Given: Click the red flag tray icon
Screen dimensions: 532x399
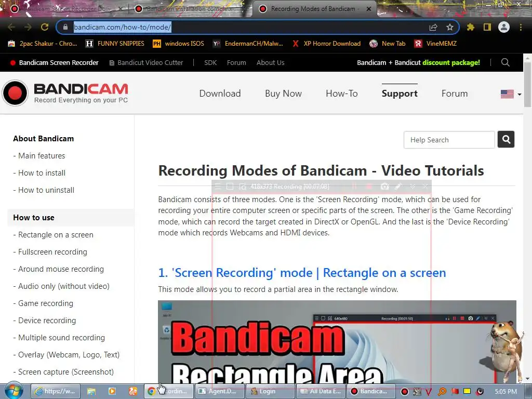Looking at the screenshot, I should (x=455, y=392).
